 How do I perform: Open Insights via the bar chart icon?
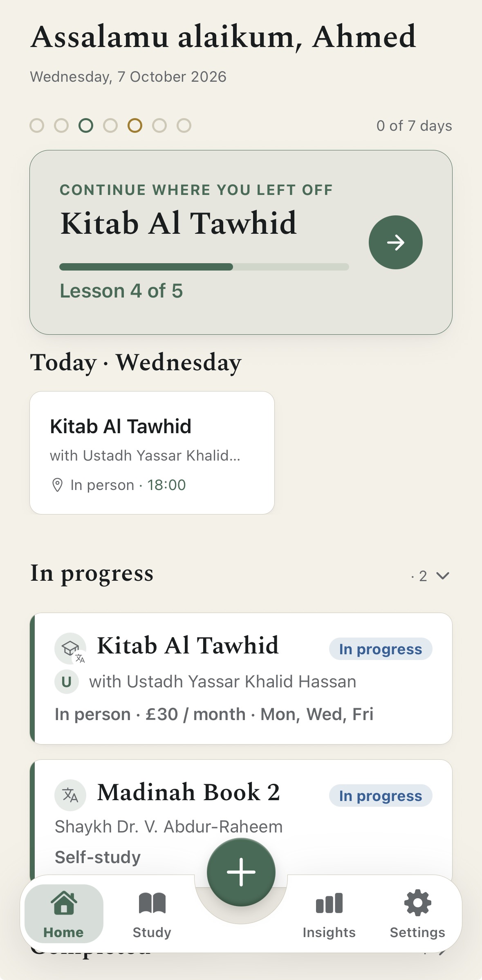[x=329, y=903]
